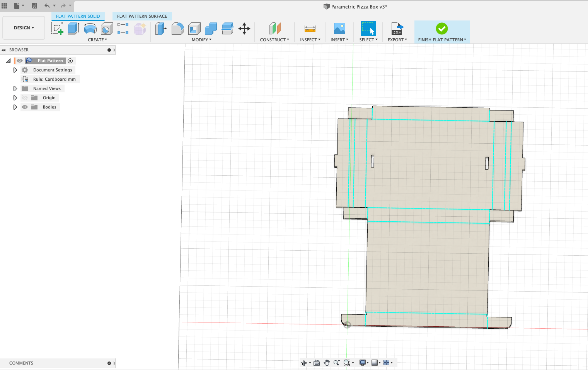This screenshot has width=588, height=370.
Task: Open the SELECT dropdown menu
Action: 368,40
